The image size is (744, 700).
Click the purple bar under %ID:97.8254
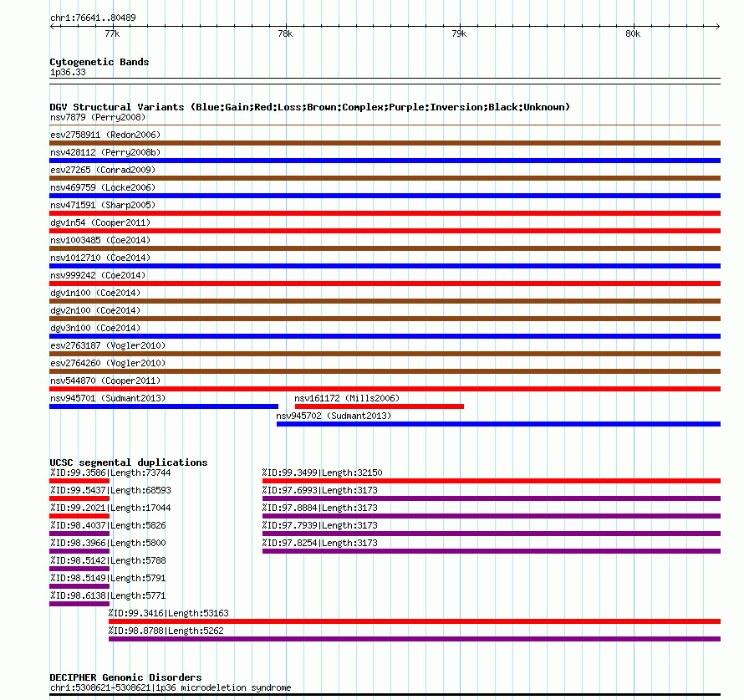click(492, 551)
